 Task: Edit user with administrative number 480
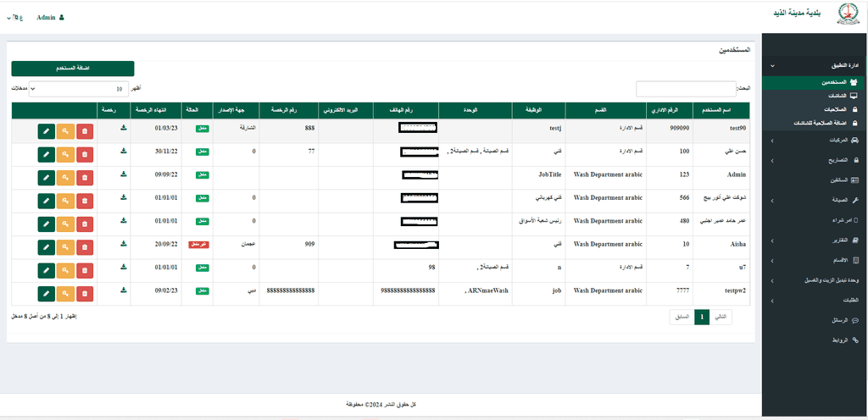click(x=47, y=224)
